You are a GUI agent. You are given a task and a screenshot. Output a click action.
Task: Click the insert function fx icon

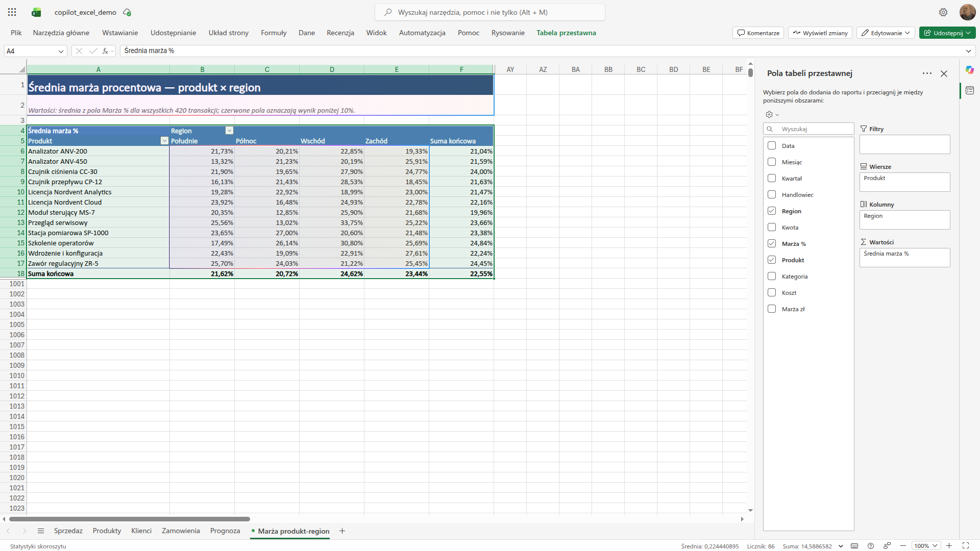[105, 51]
